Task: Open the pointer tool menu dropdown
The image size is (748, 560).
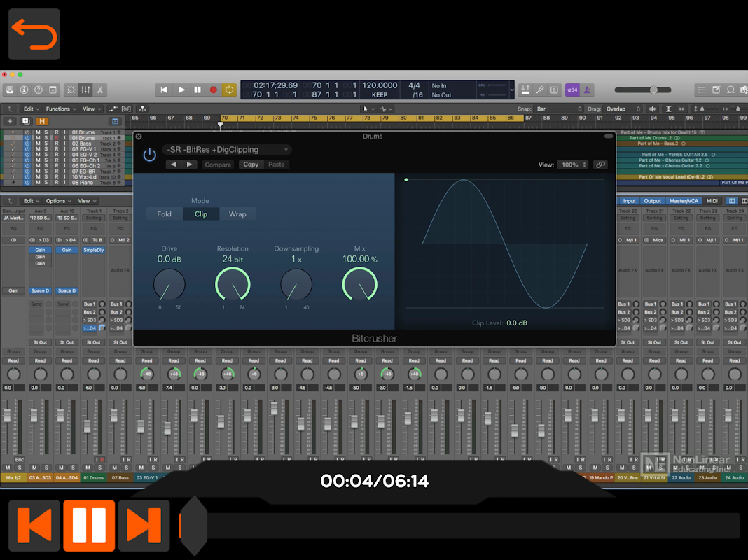Action: point(368,108)
